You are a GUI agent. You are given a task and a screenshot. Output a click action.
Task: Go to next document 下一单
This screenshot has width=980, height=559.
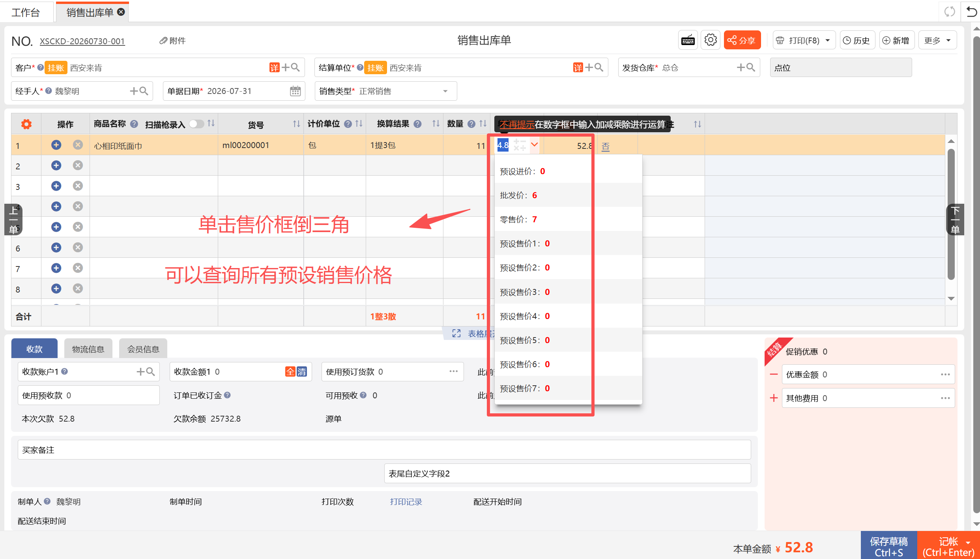pyautogui.click(x=955, y=219)
